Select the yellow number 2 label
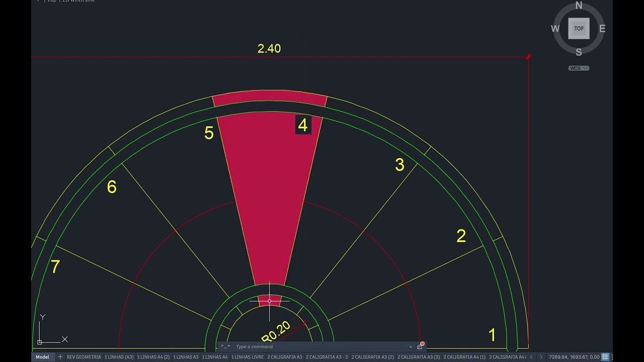The image size is (644, 362). pyautogui.click(x=461, y=236)
